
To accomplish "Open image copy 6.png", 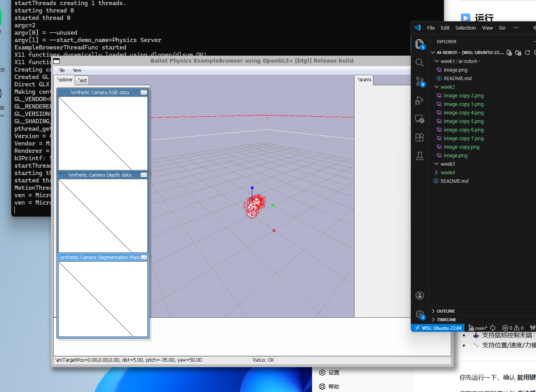I will pos(464,130).
